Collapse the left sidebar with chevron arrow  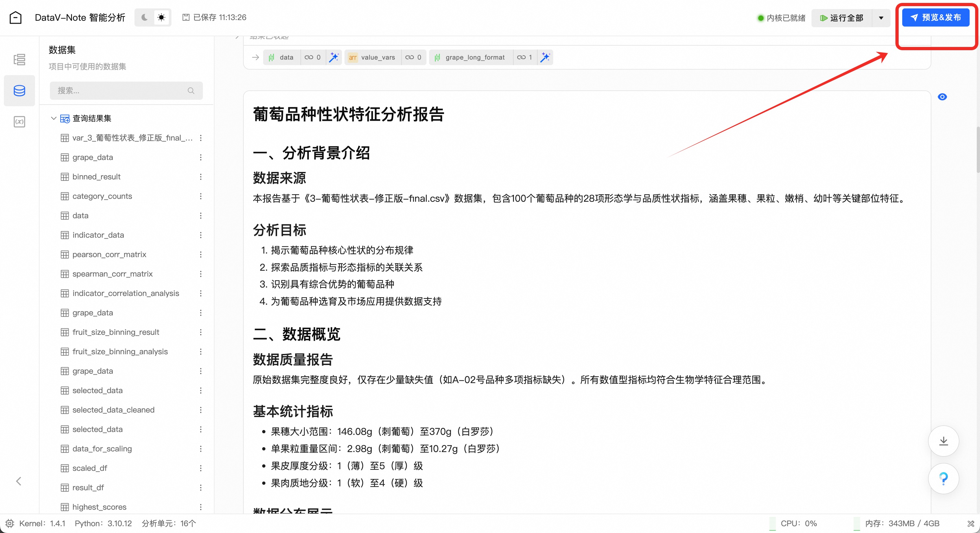point(19,481)
